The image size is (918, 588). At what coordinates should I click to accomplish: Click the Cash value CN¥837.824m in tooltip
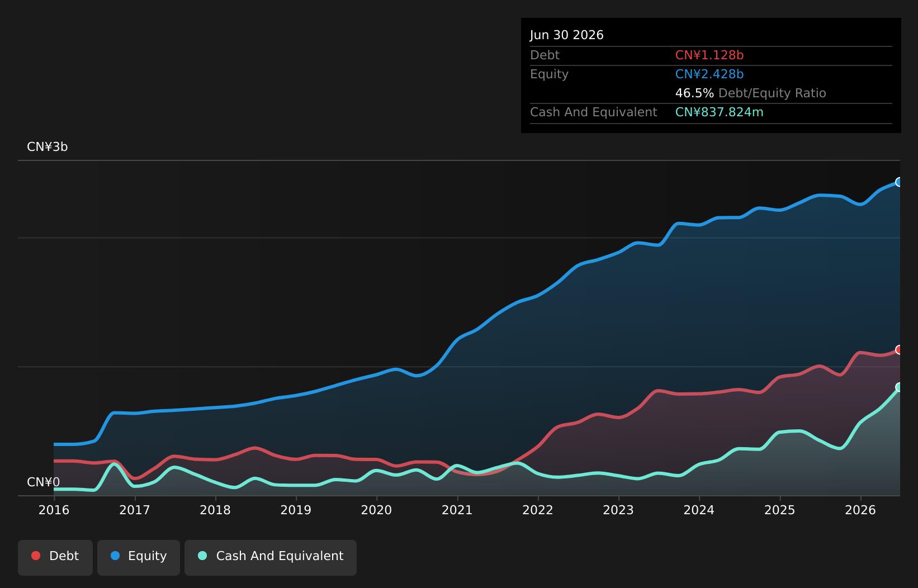click(x=720, y=112)
